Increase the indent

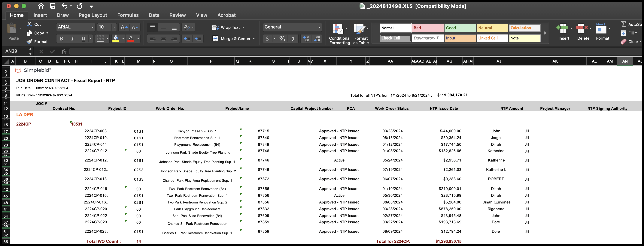pyautogui.click(x=198, y=39)
